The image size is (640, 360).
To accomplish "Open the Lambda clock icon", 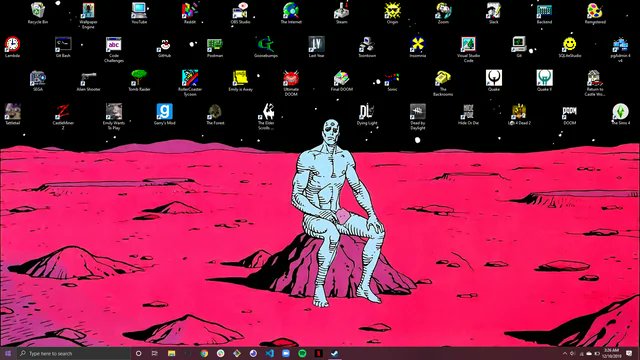I will pyautogui.click(x=12, y=47).
